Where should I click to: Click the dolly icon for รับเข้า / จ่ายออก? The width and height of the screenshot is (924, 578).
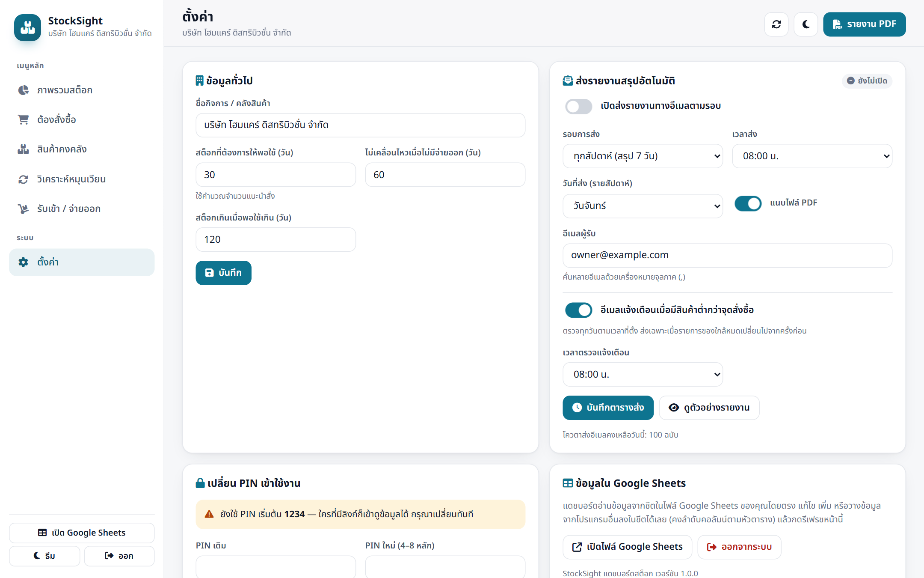23,209
